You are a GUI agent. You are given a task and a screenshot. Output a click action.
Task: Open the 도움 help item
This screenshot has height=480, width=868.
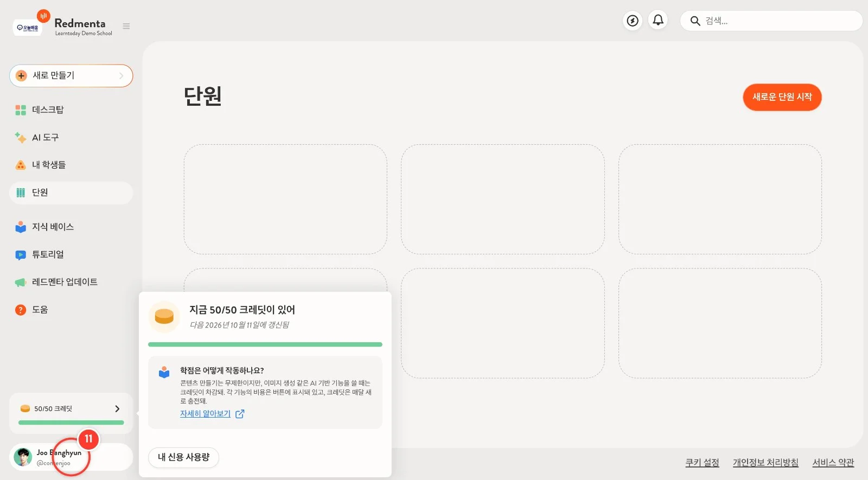click(x=71, y=310)
